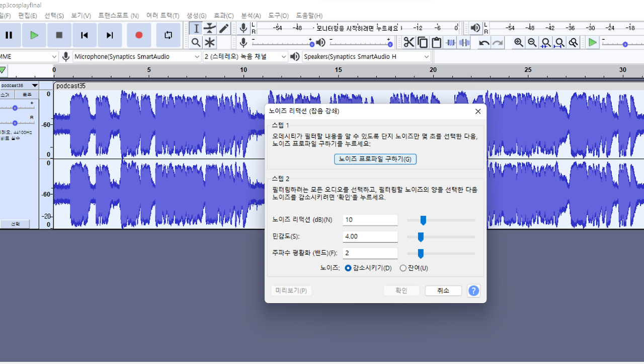
Task: Open help with the blue question mark button
Action: (x=473, y=290)
